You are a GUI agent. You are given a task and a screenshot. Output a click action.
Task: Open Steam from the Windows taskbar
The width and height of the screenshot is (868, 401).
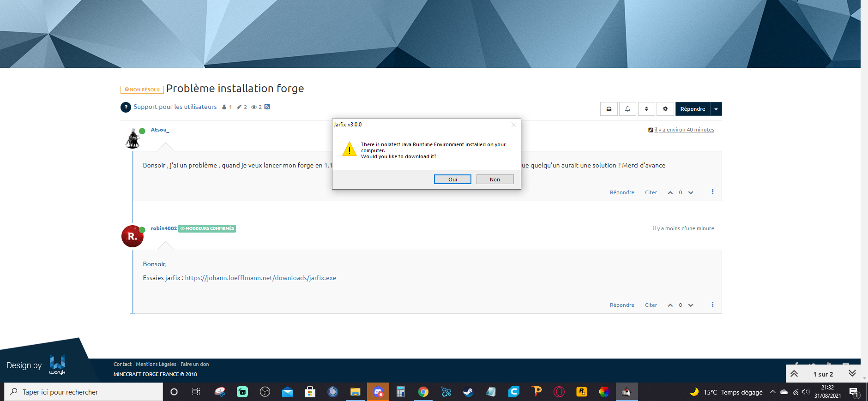(468, 392)
